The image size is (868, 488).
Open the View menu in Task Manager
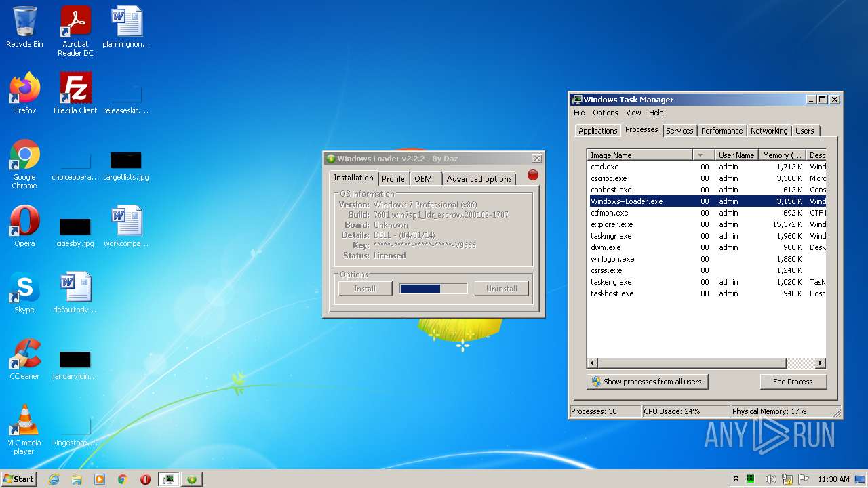[633, 113]
